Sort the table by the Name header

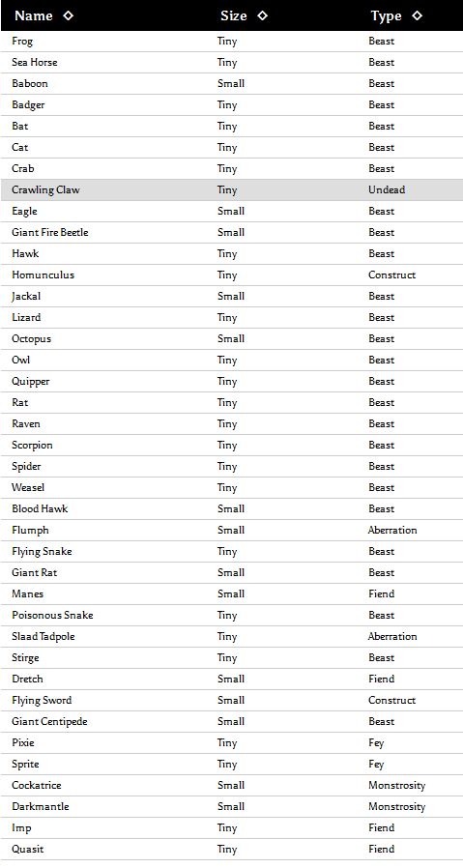pyautogui.click(x=33, y=15)
